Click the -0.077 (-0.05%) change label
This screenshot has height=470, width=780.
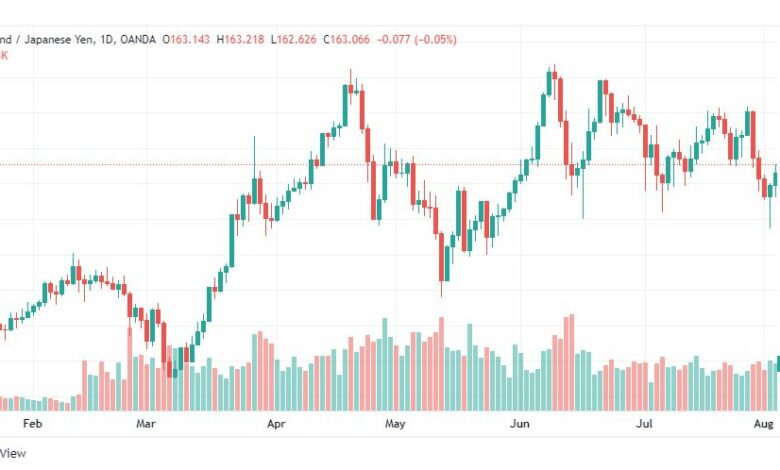coord(417,39)
